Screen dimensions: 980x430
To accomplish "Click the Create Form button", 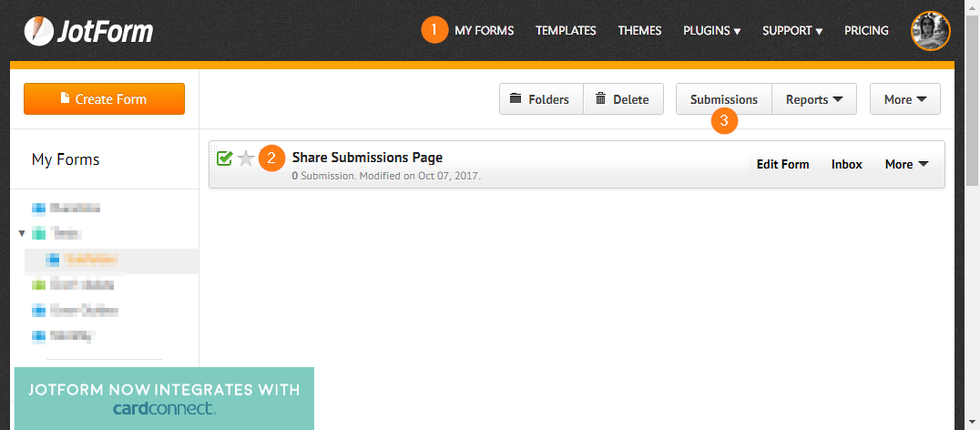I will pyautogui.click(x=104, y=99).
